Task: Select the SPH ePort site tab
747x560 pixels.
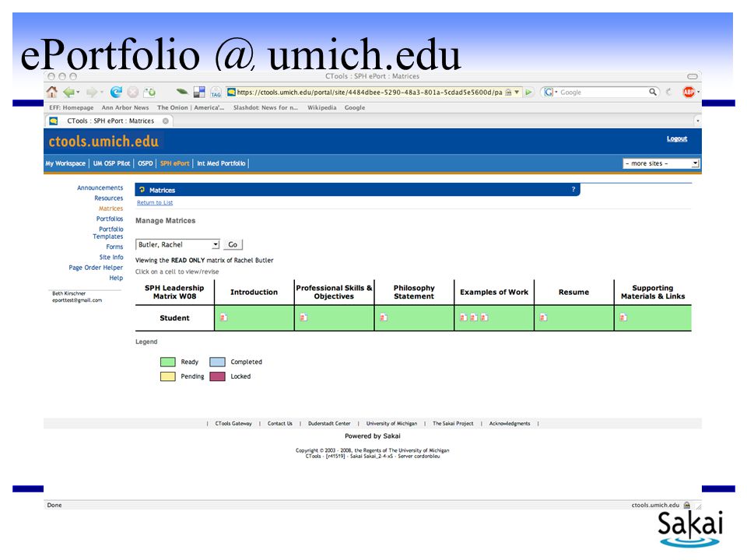Action: (x=175, y=163)
